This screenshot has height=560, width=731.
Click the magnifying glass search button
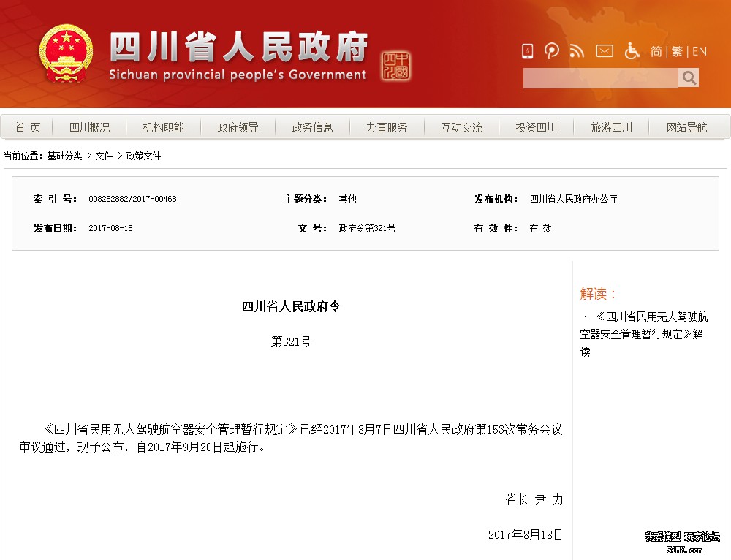689,77
